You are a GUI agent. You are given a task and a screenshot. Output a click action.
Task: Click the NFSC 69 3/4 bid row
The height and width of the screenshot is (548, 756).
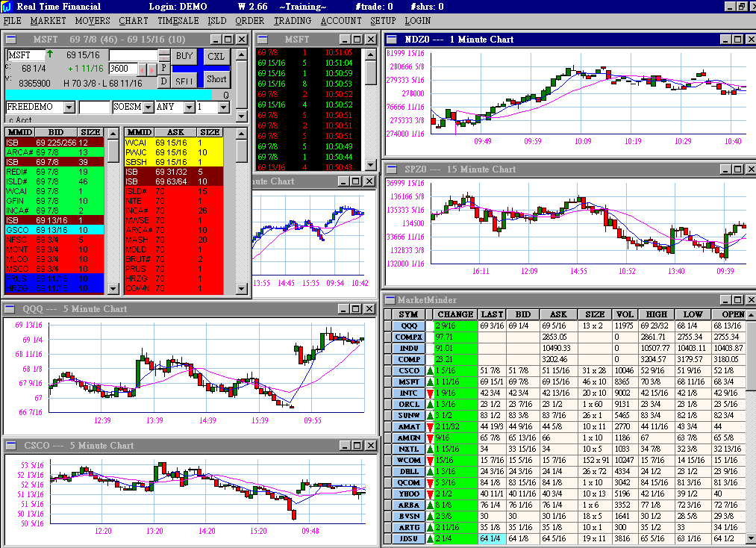(54, 240)
